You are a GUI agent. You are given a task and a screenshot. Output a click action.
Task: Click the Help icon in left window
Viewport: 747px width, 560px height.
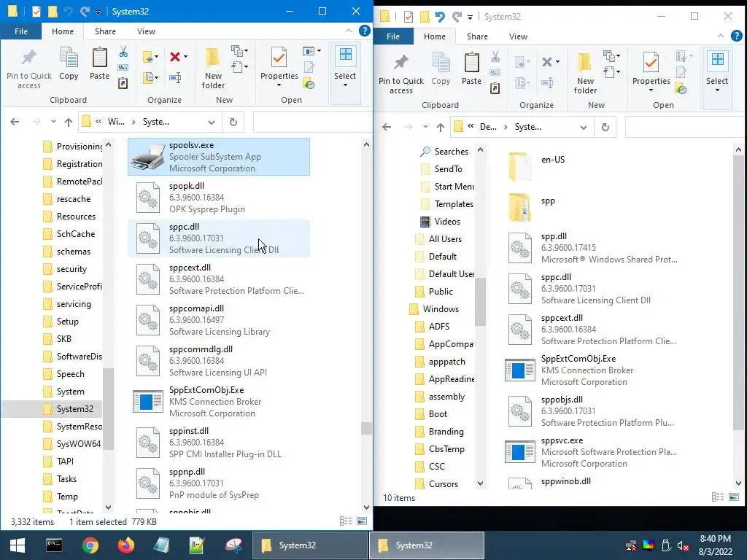pos(365,31)
